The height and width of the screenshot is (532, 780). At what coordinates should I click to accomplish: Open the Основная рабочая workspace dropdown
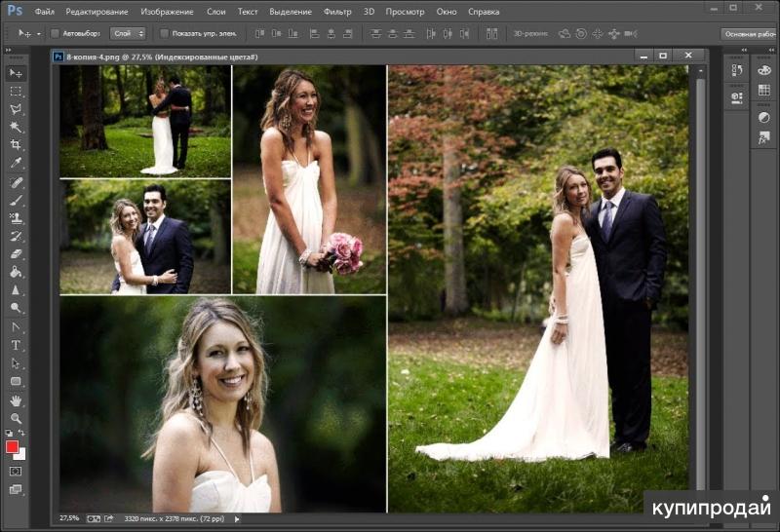[x=750, y=34]
